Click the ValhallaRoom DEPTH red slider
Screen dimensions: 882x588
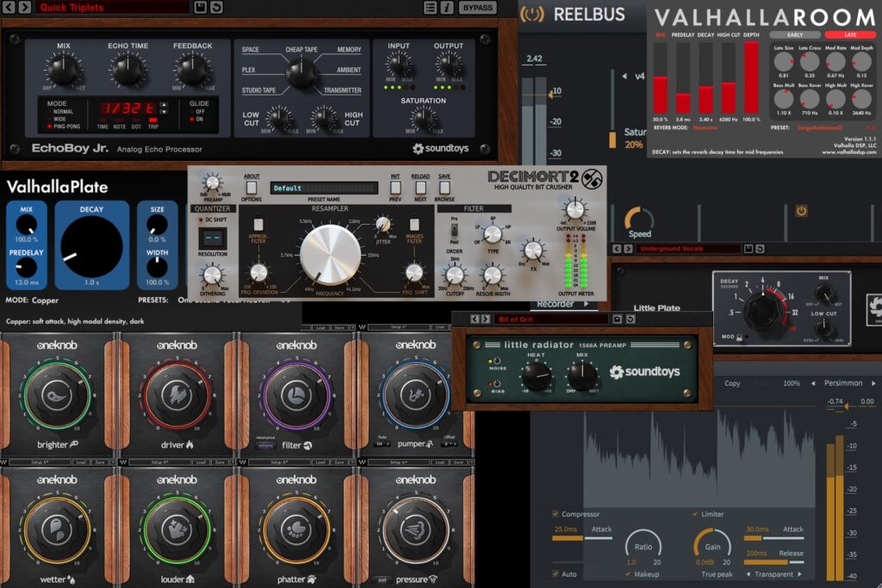[751, 78]
